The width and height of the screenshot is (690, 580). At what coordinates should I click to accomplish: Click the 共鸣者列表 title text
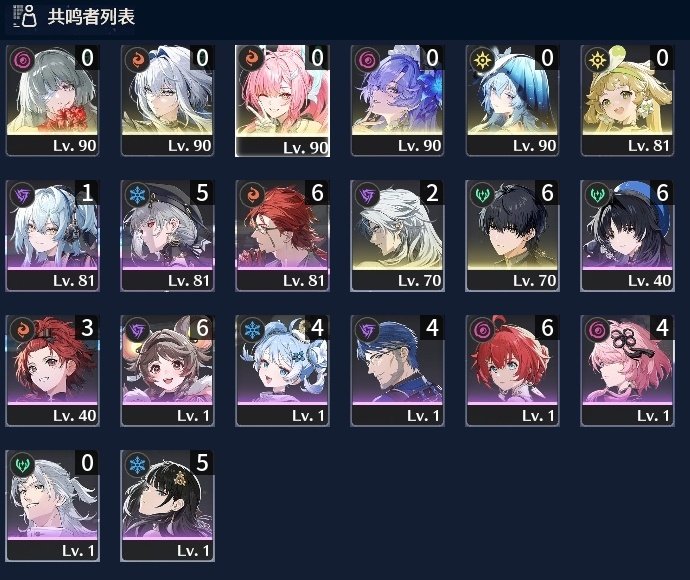point(91,17)
